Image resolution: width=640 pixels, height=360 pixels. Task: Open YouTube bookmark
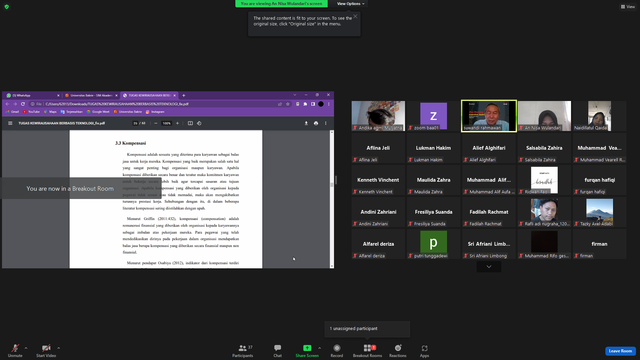coord(32,112)
